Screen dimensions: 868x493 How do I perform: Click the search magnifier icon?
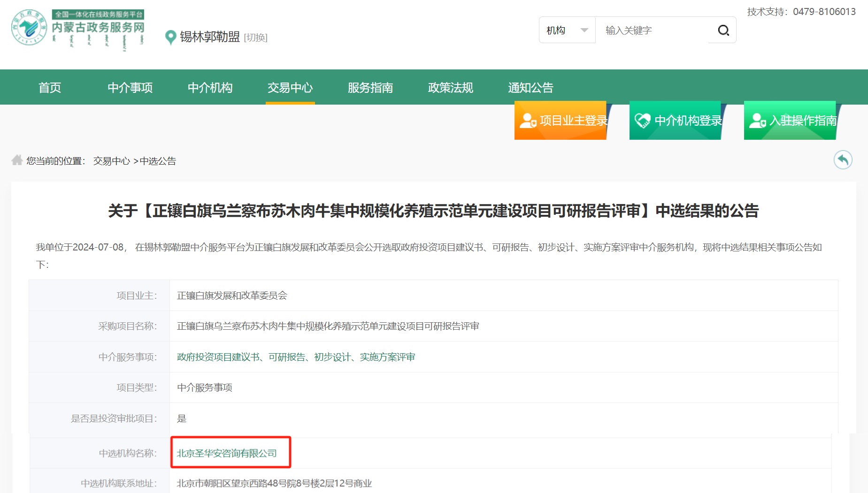click(723, 30)
